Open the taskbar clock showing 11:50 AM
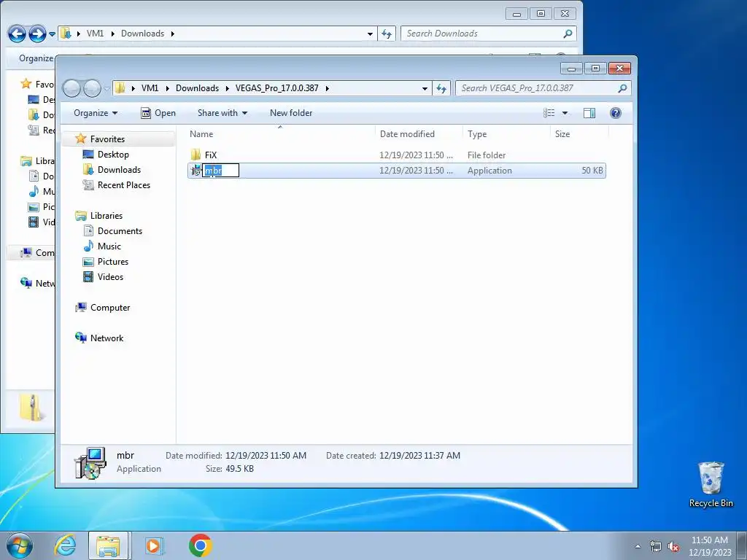The height and width of the screenshot is (560, 747). coord(710,545)
